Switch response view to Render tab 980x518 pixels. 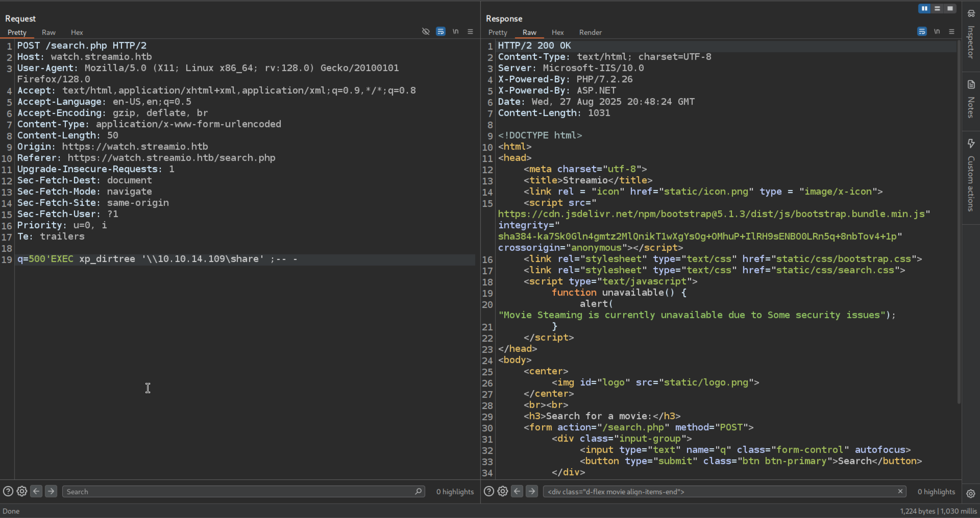pyautogui.click(x=590, y=32)
